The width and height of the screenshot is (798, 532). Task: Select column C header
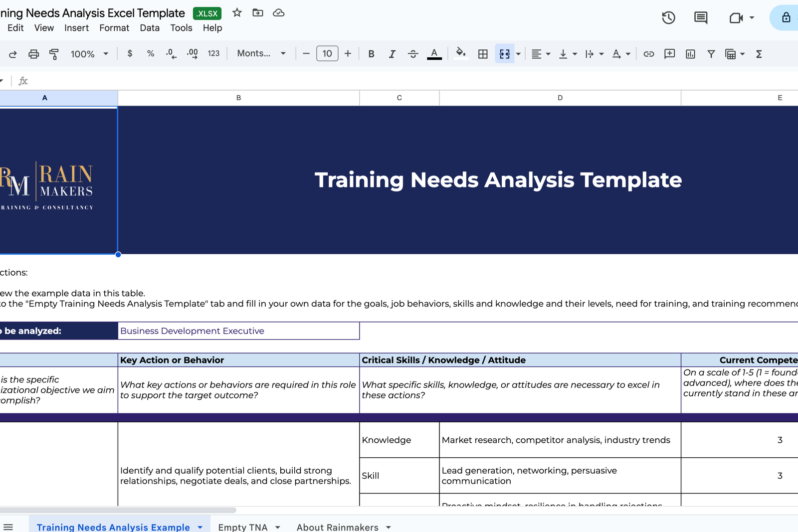399,98
